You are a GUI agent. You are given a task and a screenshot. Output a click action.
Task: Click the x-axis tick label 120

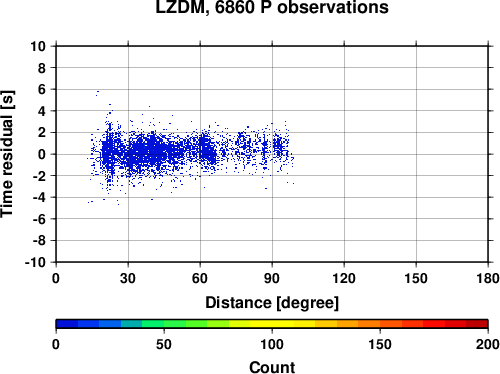click(x=344, y=278)
